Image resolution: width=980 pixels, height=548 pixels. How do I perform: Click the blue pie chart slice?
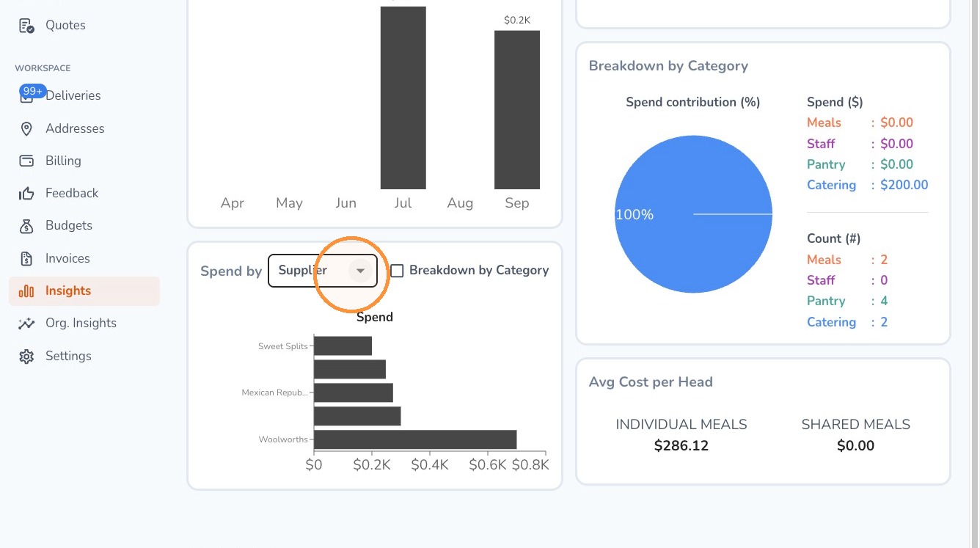pyautogui.click(x=693, y=214)
